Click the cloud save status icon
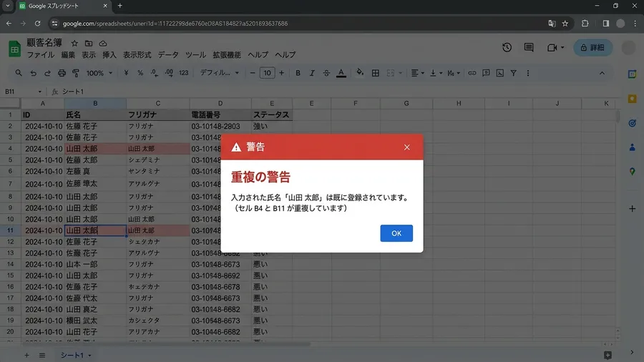 [103, 43]
